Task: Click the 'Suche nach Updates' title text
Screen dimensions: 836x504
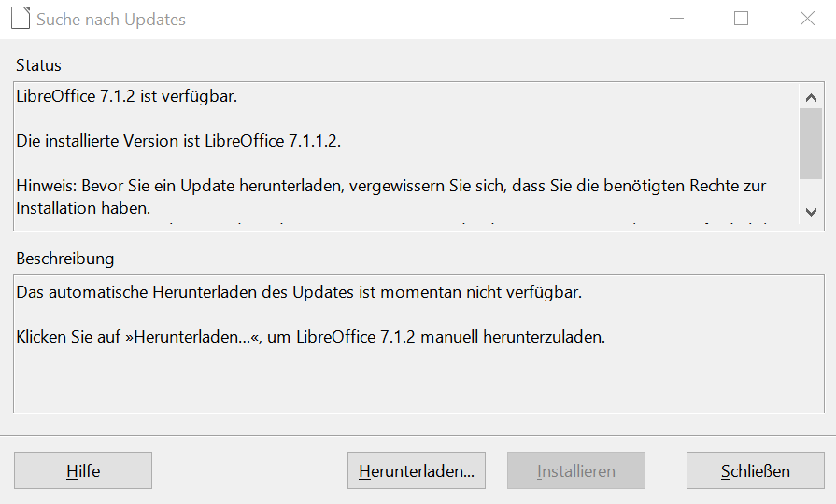Action: point(111,20)
